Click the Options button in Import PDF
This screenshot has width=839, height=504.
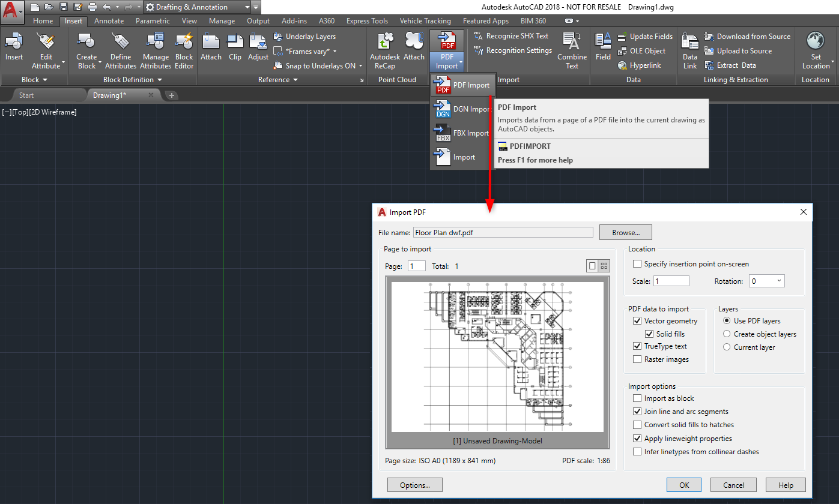coord(414,484)
